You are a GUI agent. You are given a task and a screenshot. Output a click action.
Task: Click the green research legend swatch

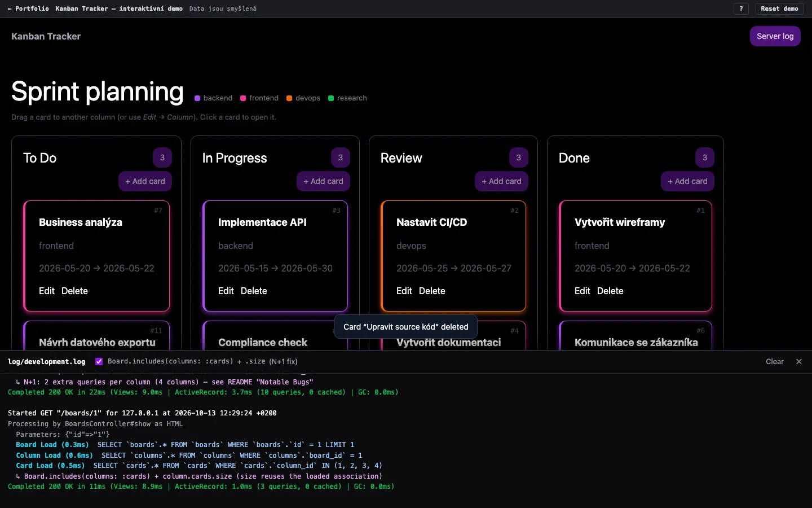(x=331, y=98)
